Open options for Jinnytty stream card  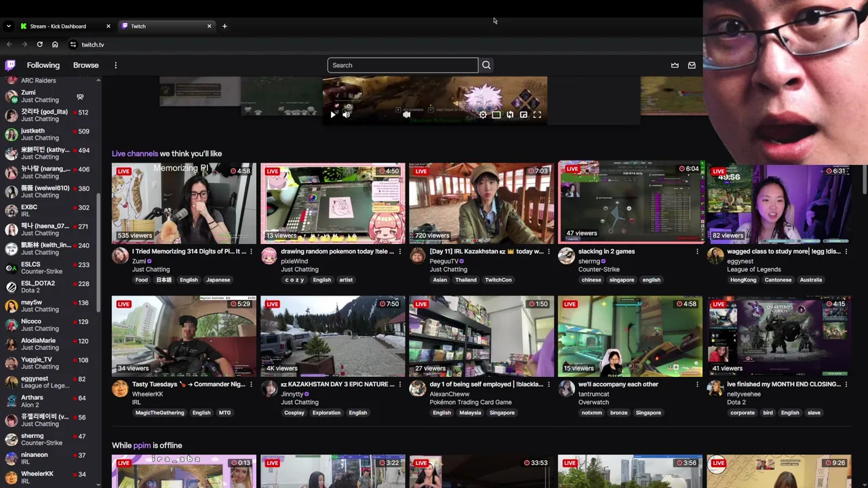399,384
